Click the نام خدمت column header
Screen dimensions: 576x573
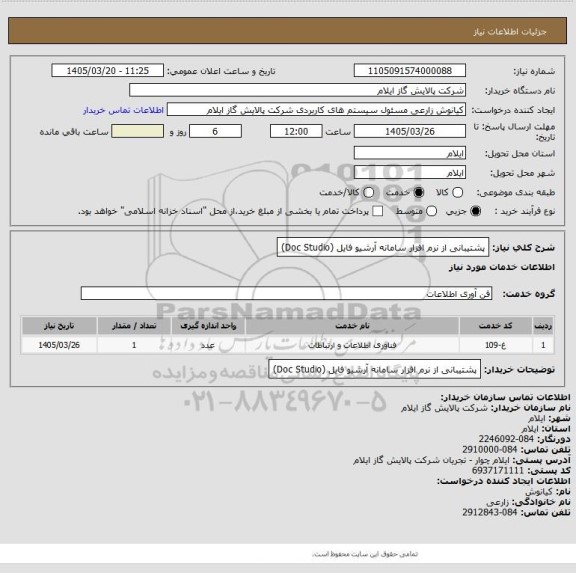tap(352, 326)
